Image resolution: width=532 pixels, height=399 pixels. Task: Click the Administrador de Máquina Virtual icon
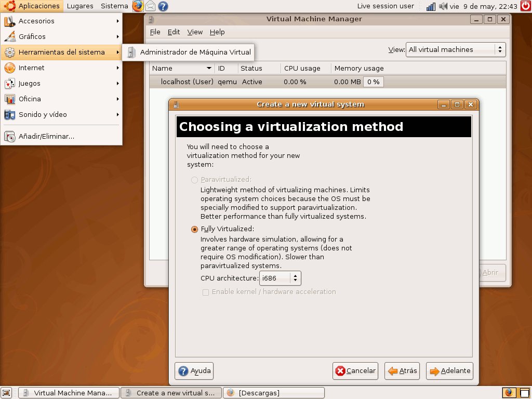131,52
